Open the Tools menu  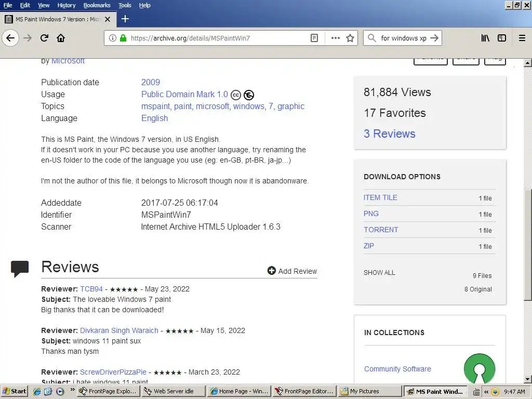[x=125, y=5]
